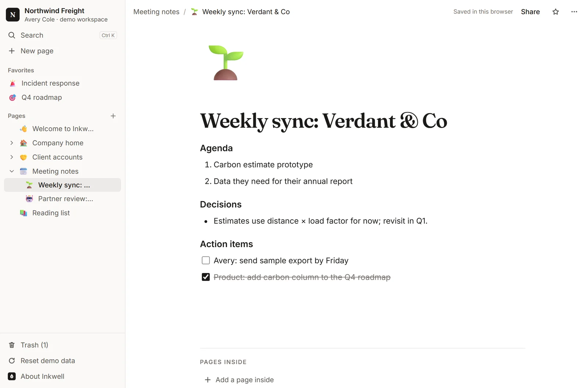This screenshot has height=388, width=588.
Task: Click the books icon for Reading list
Action: (24, 213)
